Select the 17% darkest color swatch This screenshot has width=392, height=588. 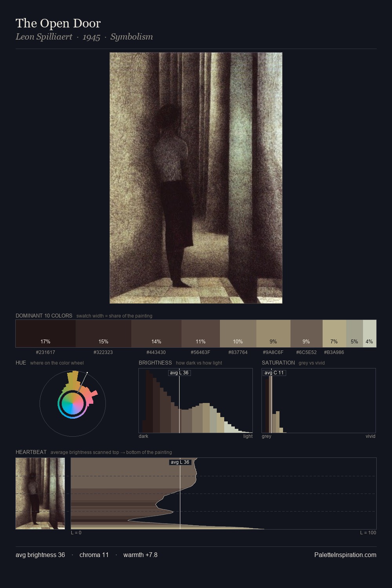45,334
